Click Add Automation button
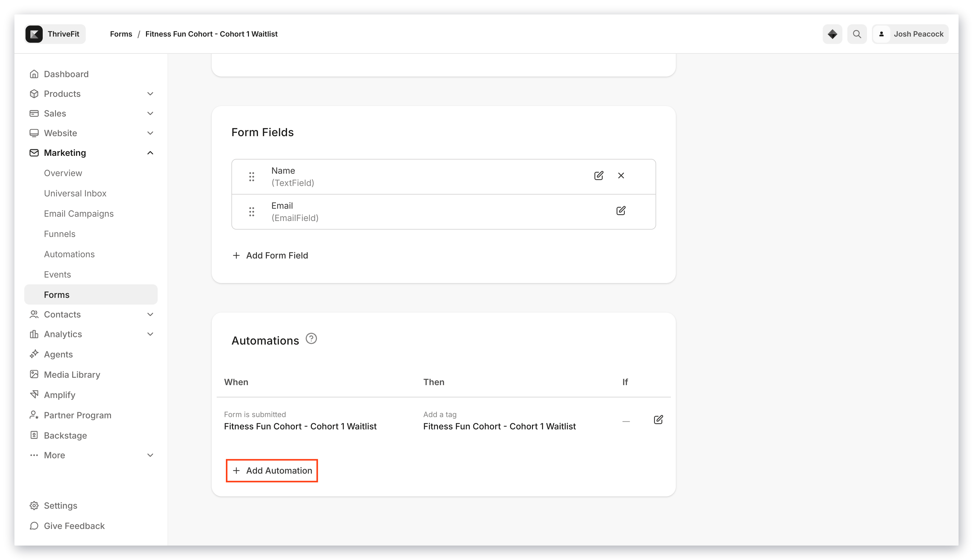This screenshot has width=973, height=560. 272,470
